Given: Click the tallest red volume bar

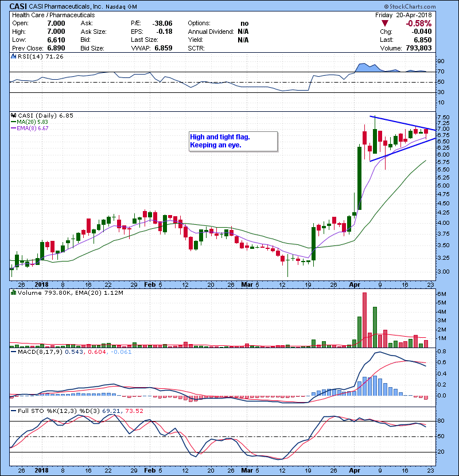Looking at the screenshot, I should pos(364,320).
